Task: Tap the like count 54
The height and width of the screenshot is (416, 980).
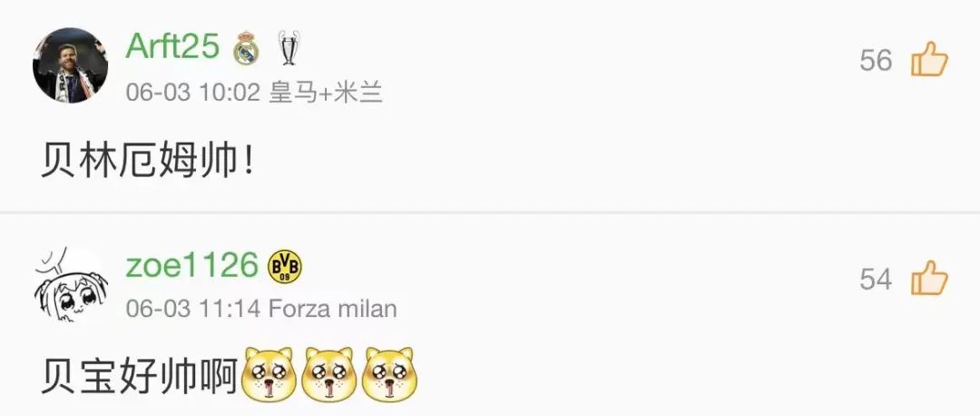Action: click(x=876, y=279)
